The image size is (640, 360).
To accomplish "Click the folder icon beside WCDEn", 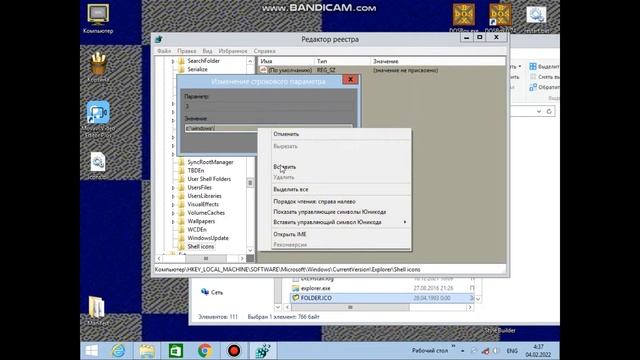I will click(182, 229).
